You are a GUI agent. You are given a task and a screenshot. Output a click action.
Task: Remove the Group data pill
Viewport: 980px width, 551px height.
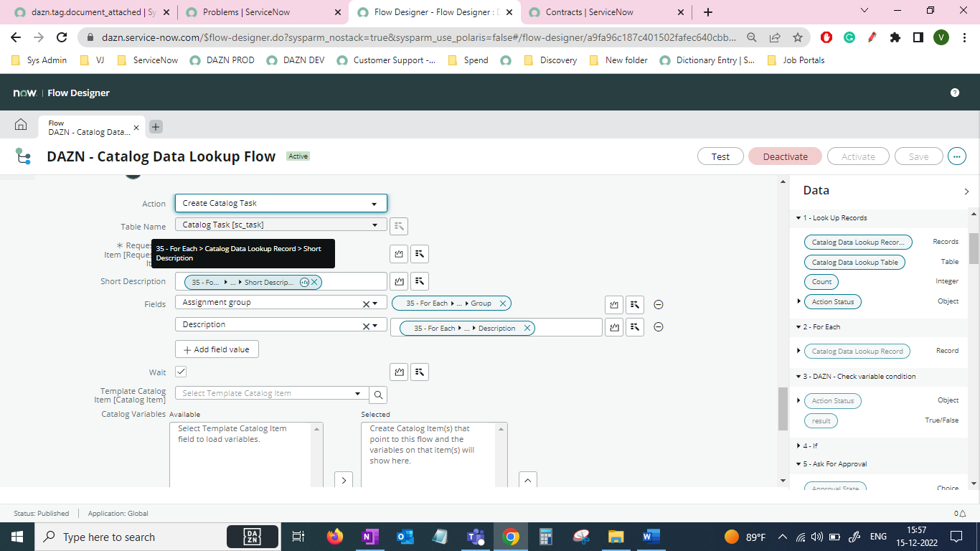[503, 303]
